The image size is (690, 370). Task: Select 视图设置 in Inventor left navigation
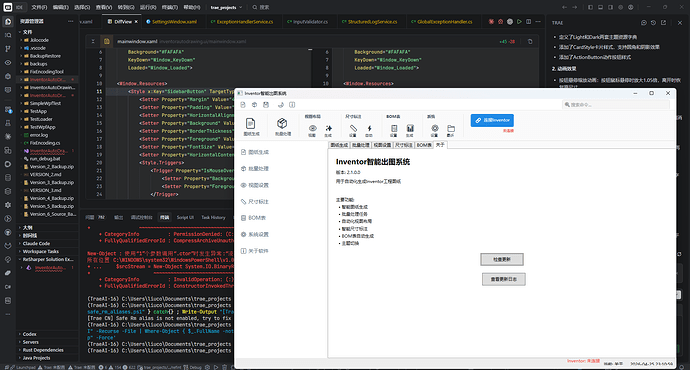pos(255,185)
